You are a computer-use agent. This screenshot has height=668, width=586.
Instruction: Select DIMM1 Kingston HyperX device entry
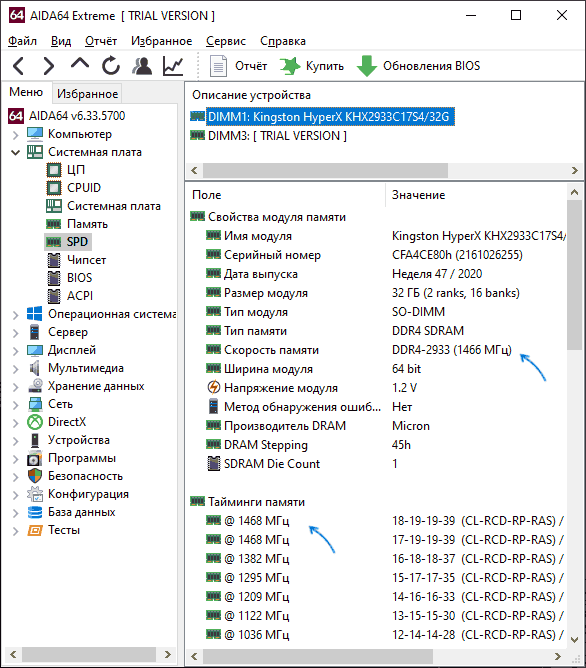(x=322, y=117)
